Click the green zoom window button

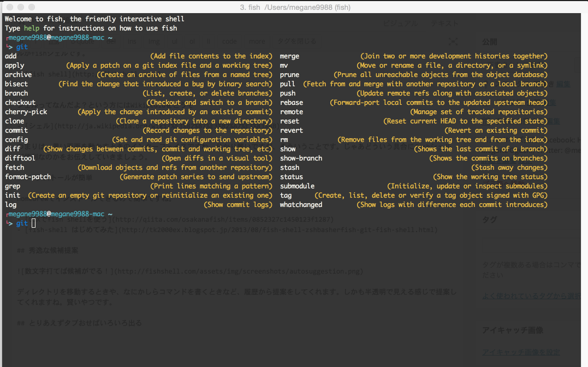click(x=32, y=7)
